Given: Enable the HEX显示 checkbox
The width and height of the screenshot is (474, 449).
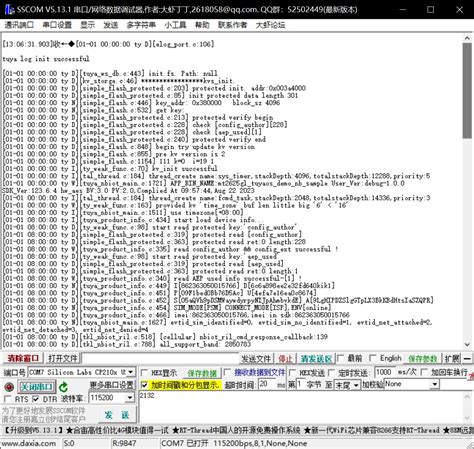Looking at the screenshot, I should pyautogui.click(x=144, y=372).
